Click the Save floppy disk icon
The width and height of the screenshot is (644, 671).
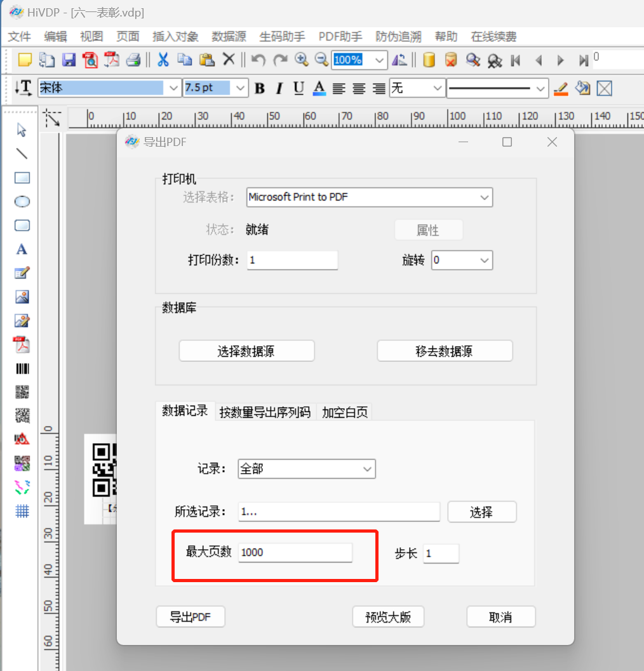click(69, 60)
